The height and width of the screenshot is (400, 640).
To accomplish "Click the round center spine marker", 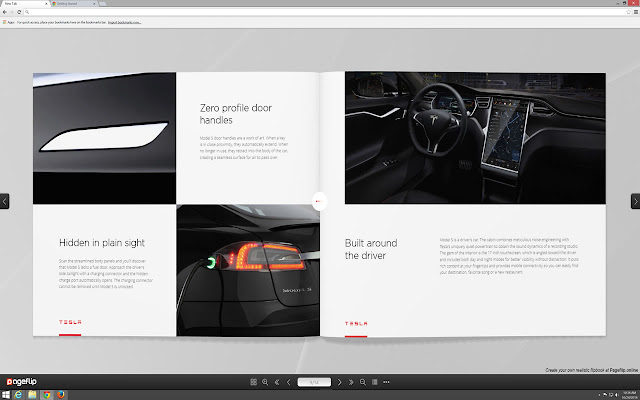I will (320, 201).
